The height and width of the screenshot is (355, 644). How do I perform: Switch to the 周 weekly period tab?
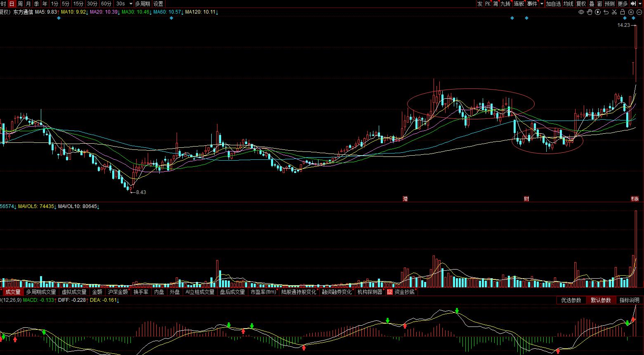click(20, 4)
